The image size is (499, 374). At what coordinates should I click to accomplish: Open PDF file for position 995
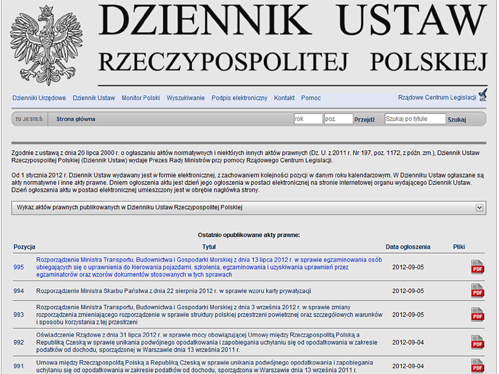tap(477, 267)
